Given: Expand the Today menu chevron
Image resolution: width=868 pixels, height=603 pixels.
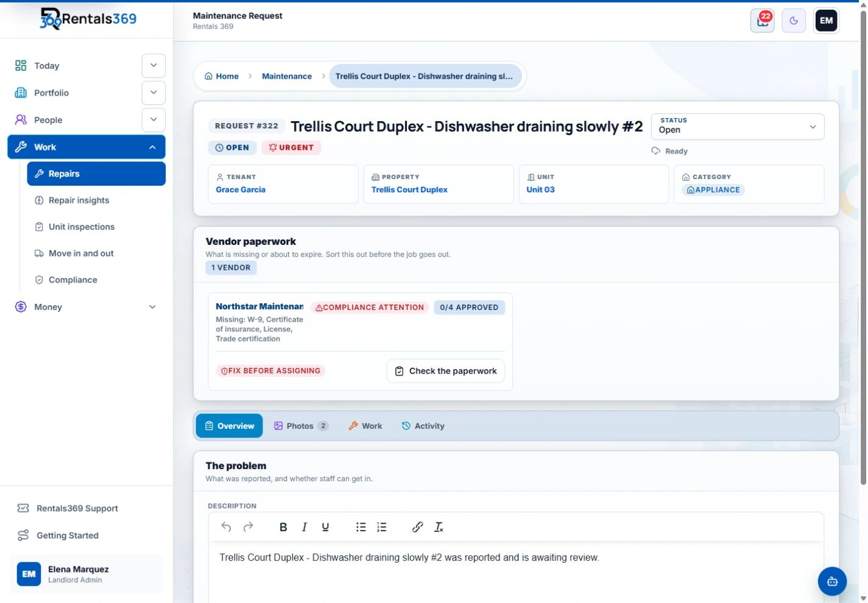Looking at the screenshot, I should [153, 66].
